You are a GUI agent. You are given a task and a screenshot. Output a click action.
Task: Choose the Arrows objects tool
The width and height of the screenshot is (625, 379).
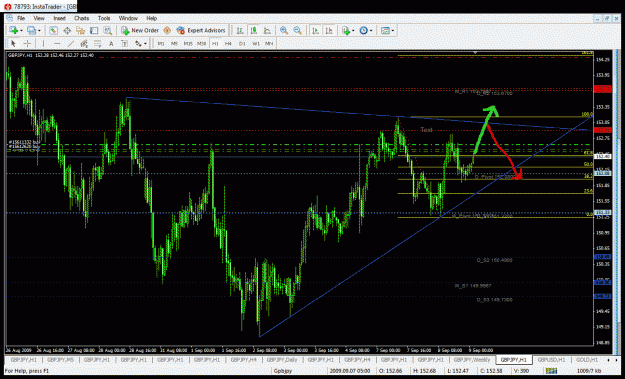click(x=138, y=43)
